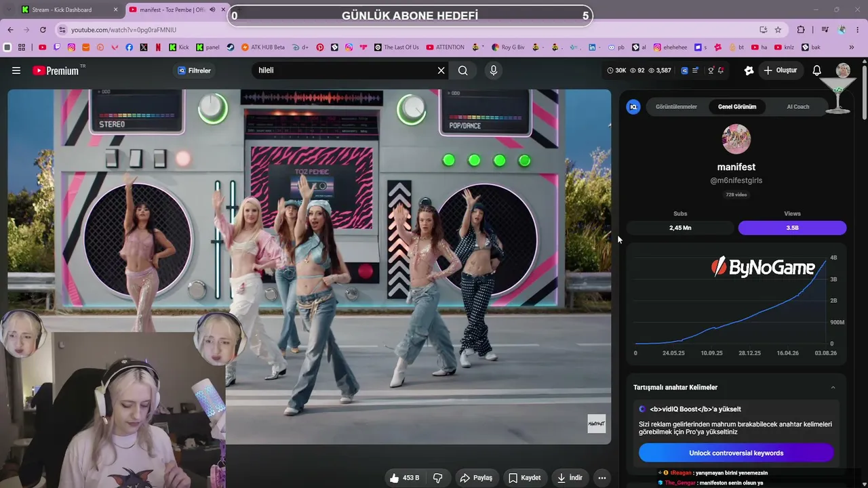The height and width of the screenshot is (488, 868).
Task: Open the manifest channel avatar
Action: pos(736,139)
